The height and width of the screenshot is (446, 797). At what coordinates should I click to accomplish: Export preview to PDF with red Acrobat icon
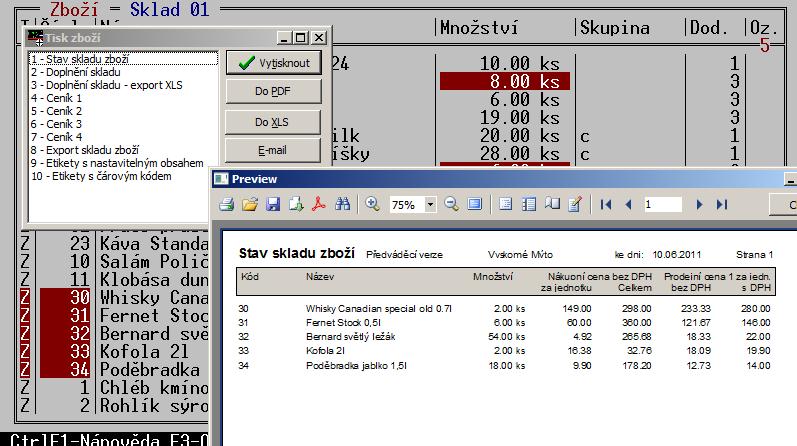319,204
